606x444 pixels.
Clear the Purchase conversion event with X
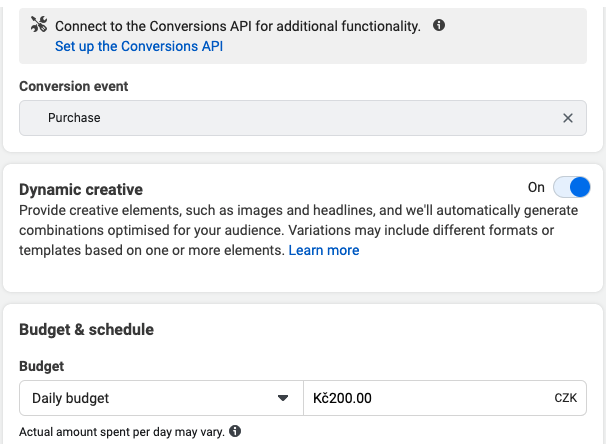point(568,118)
